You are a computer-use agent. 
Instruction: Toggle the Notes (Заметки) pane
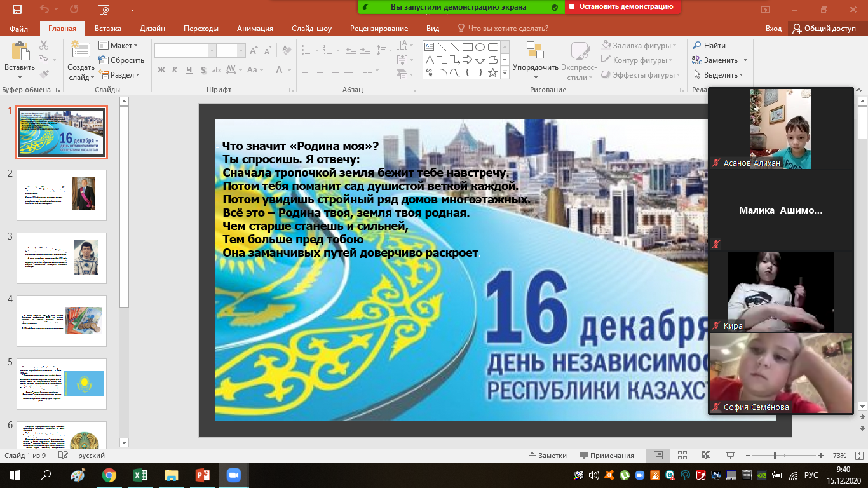click(x=548, y=456)
